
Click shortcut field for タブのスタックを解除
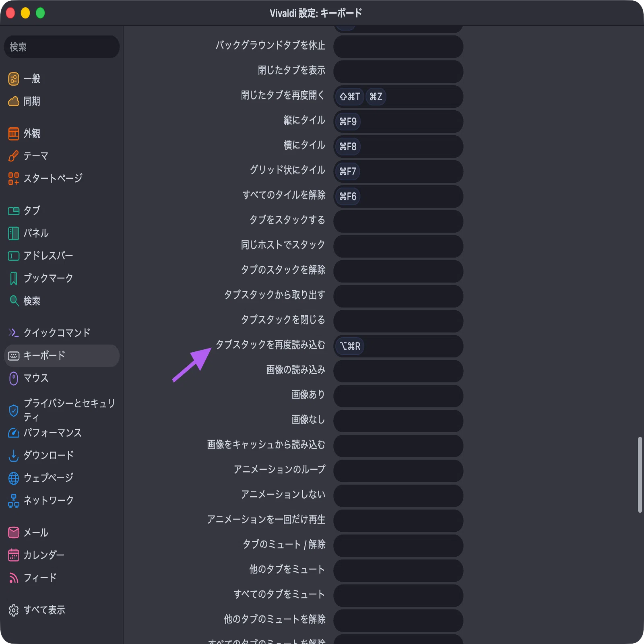point(398,271)
